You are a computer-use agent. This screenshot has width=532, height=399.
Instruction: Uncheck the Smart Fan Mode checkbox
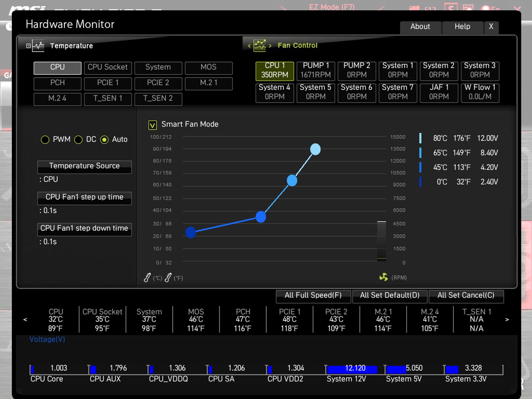pos(153,125)
